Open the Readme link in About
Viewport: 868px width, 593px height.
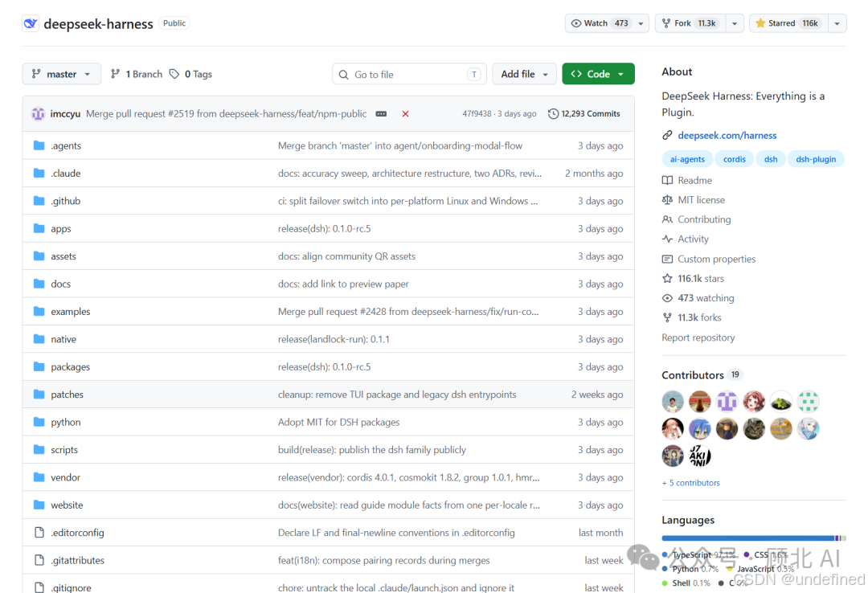694,181
